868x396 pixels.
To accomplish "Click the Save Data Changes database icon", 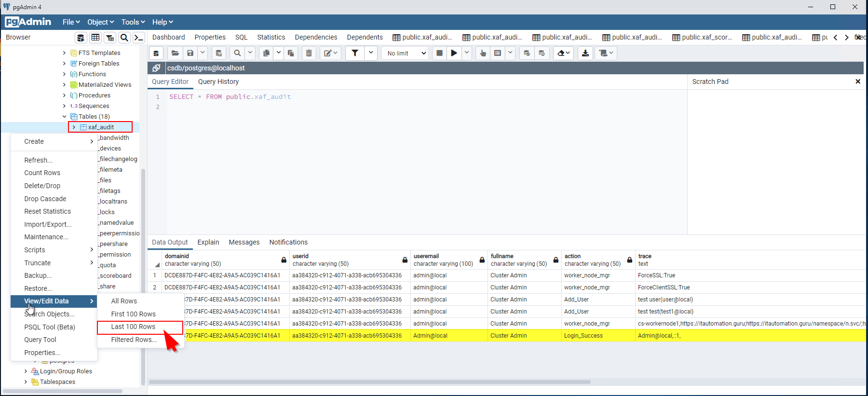I will [218, 53].
